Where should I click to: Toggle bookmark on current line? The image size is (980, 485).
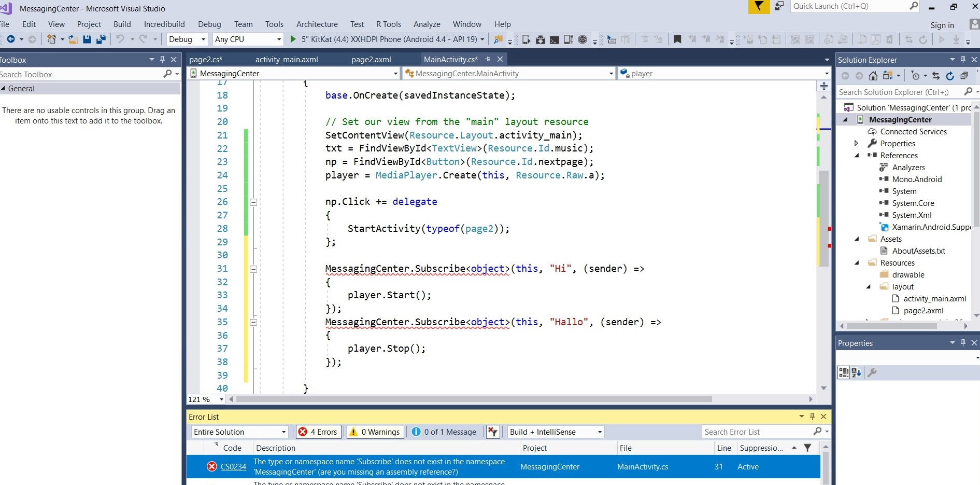coord(677,39)
